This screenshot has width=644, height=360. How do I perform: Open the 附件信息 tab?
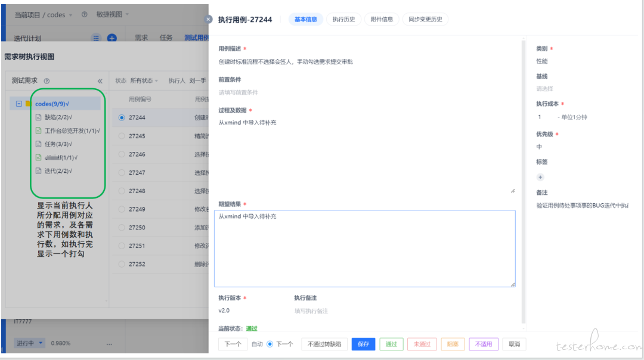click(382, 19)
